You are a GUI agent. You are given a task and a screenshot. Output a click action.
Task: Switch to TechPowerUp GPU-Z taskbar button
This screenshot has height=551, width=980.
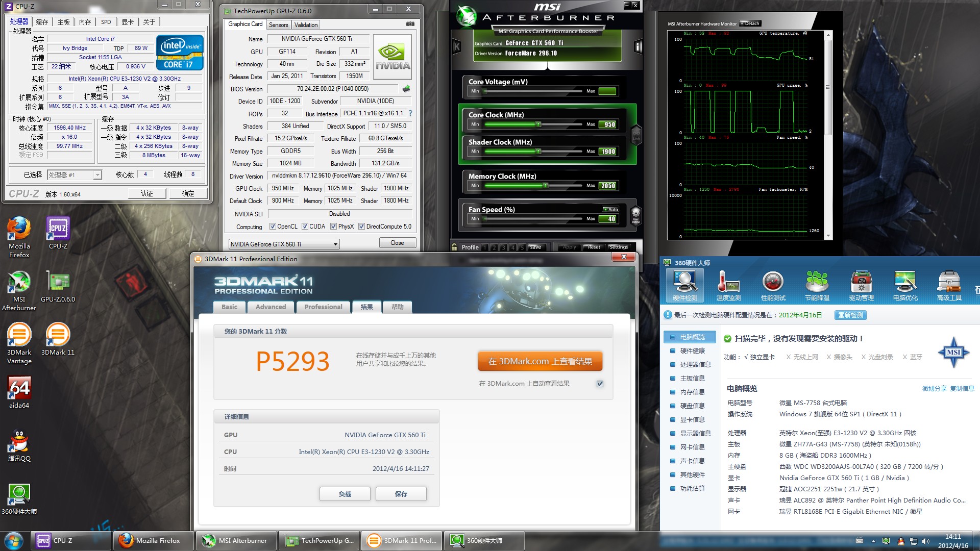click(320, 541)
